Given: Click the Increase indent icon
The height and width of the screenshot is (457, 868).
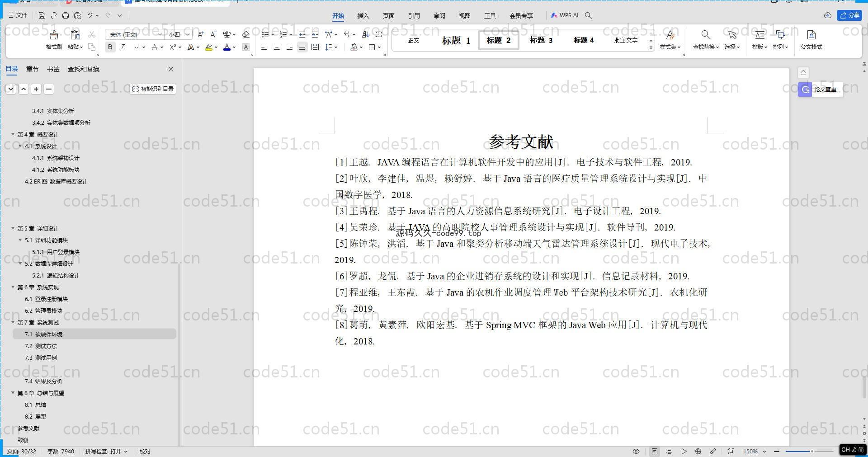Looking at the screenshot, I should pos(315,34).
